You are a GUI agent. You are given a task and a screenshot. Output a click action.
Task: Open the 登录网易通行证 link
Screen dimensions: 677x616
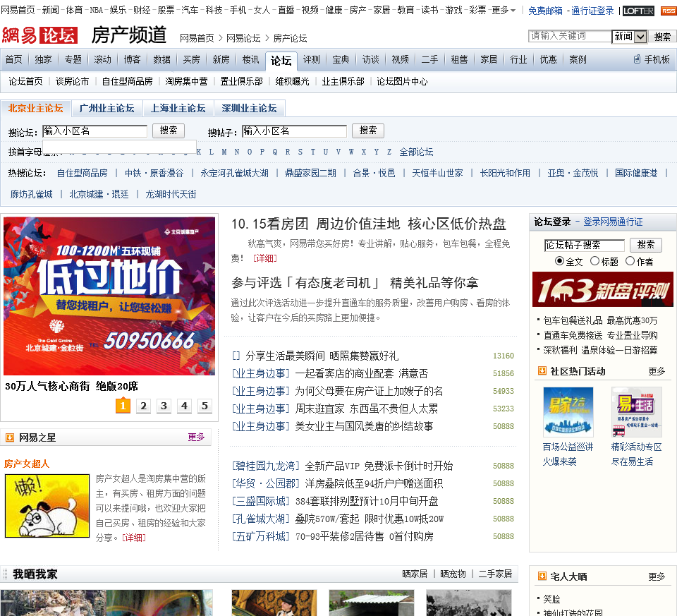613,222
